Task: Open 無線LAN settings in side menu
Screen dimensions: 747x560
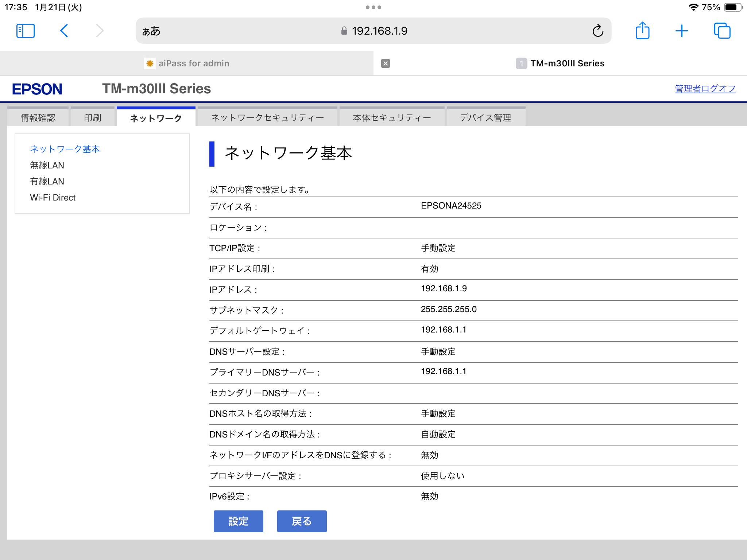Action: (x=47, y=165)
